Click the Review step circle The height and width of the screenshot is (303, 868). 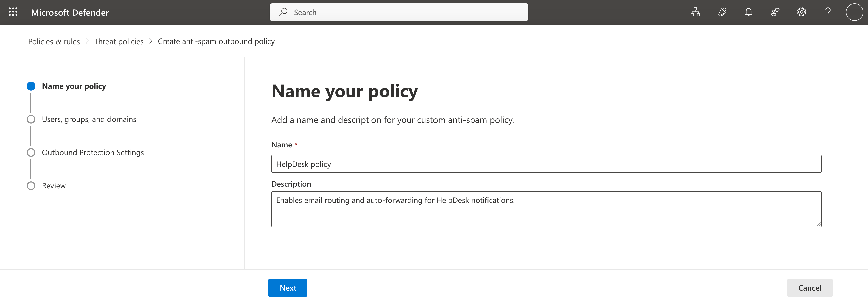[31, 186]
